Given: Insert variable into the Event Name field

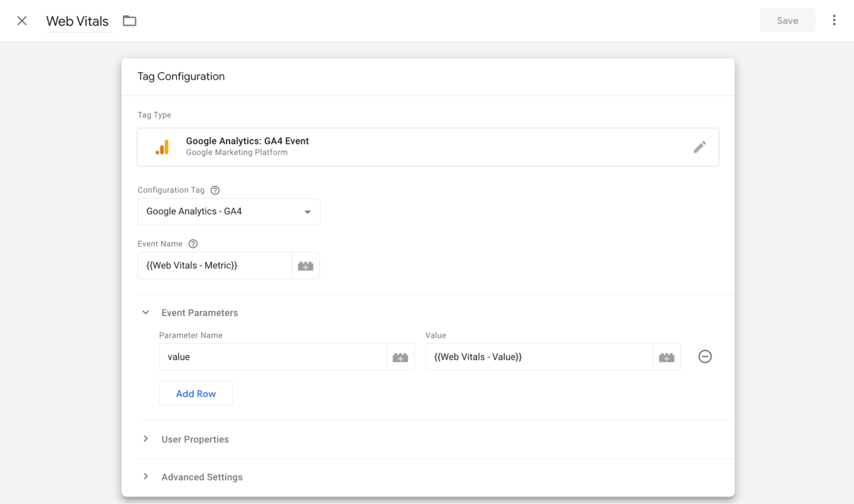Looking at the screenshot, I should [x=305, y=266].
